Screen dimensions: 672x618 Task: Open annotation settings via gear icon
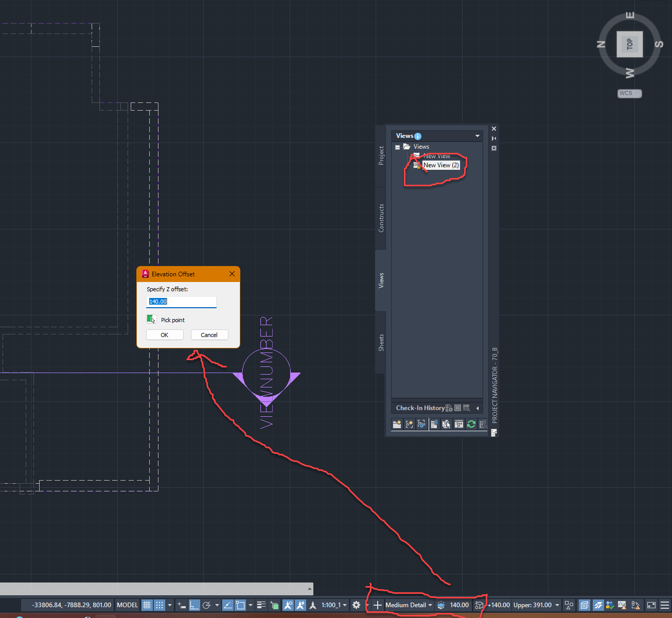(356, 605)
